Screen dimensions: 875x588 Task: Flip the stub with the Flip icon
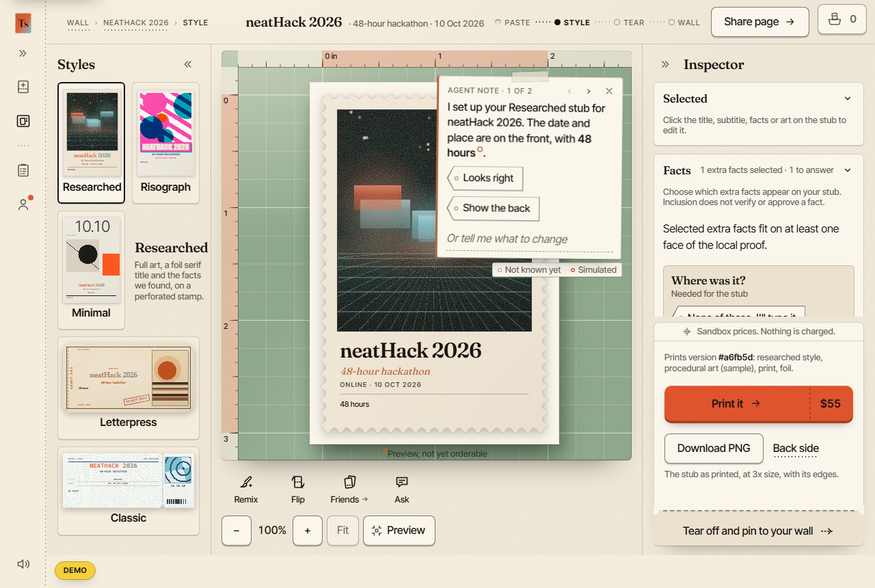pyautogui.click(x=298, y=490)
